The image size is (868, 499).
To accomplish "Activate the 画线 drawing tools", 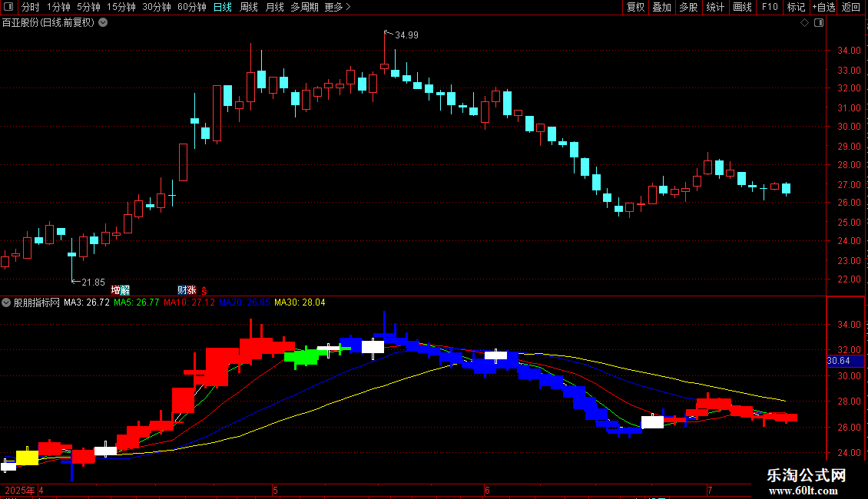I will (x=742, y=7).
